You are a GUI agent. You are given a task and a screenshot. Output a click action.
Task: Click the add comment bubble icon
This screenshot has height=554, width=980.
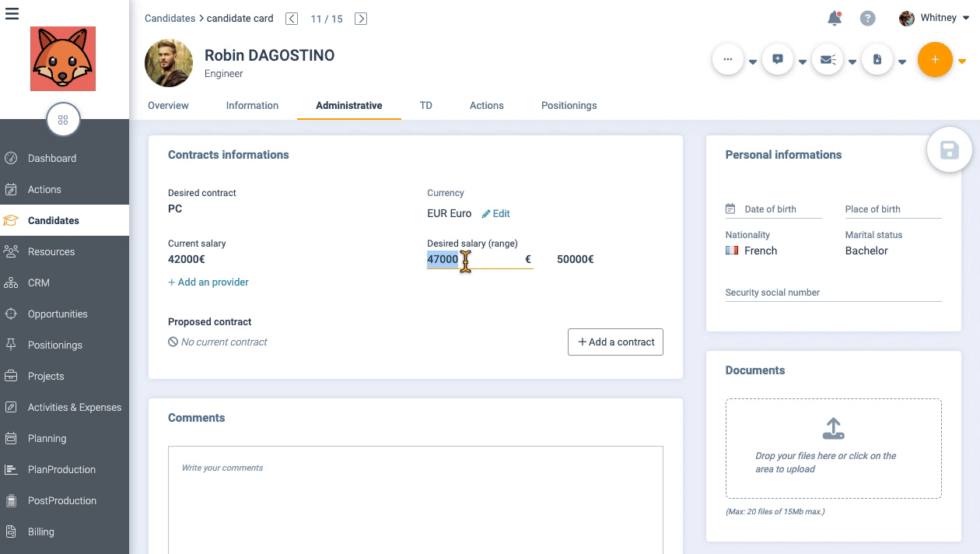click(x=778, y=59)
